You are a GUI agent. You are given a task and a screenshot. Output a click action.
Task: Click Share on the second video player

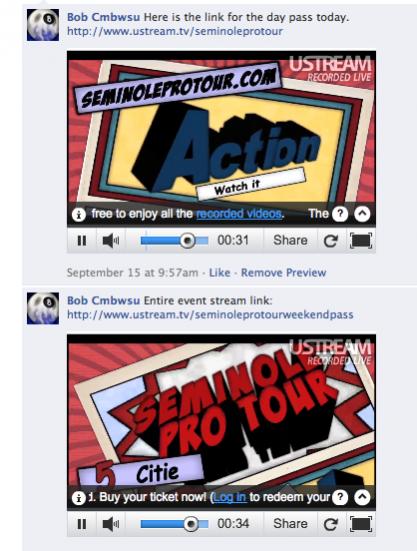pos(290,524)
